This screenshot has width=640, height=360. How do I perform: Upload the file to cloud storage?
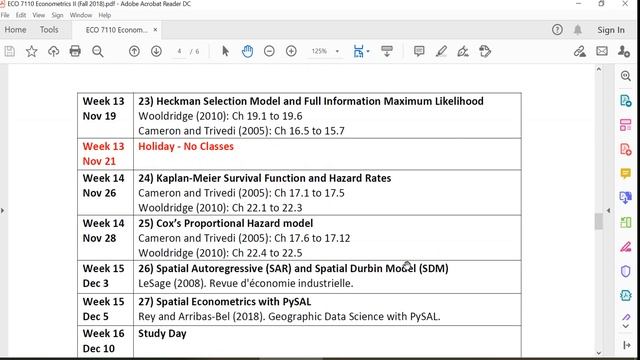53,51
